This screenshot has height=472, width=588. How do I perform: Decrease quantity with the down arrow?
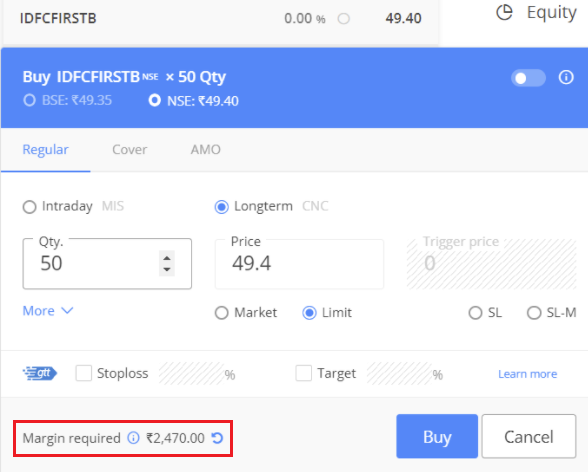167,270
